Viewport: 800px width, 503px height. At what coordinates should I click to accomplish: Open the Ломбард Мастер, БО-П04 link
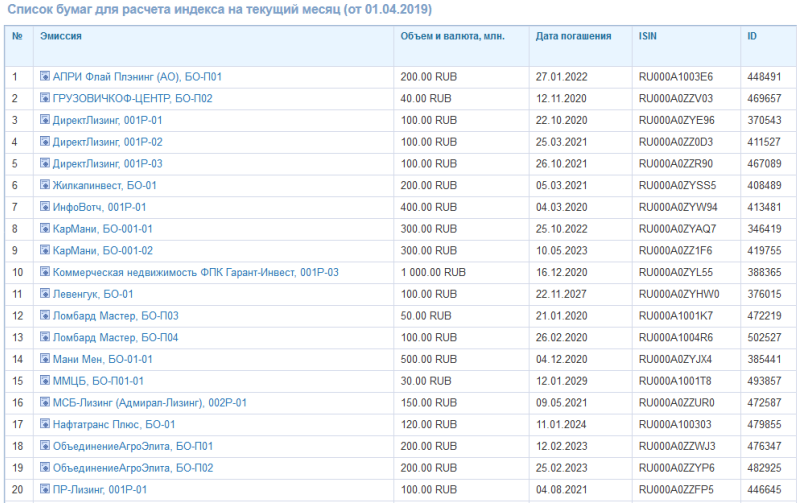click(116, 338)
